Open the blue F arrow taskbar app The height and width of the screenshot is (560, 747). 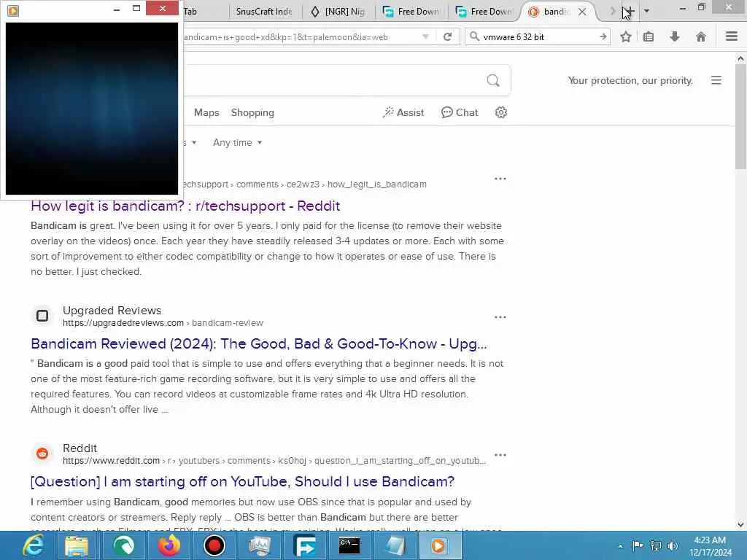coord(305,545)
